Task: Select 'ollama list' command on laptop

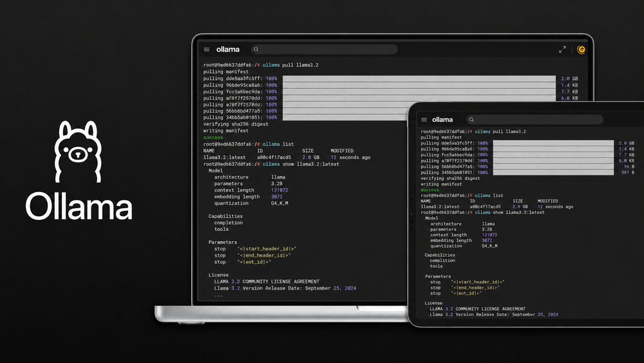Action: pyautogui.click(x=278, y=144)
